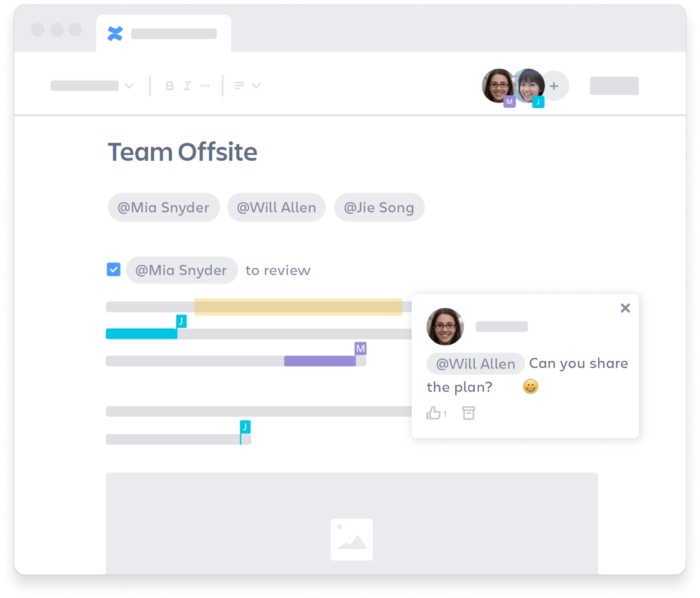700x598 pixels.
Task: Click the thumbs up like icon
Action: click(434, 413)
